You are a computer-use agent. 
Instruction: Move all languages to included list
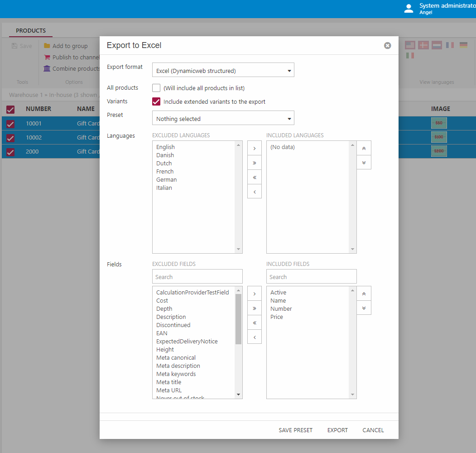tap(255, 163)
